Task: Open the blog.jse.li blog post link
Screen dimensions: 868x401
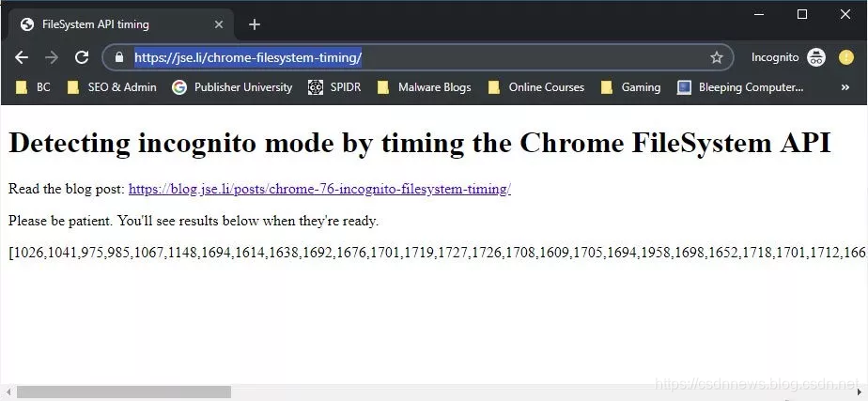Action: pos(319,189)
